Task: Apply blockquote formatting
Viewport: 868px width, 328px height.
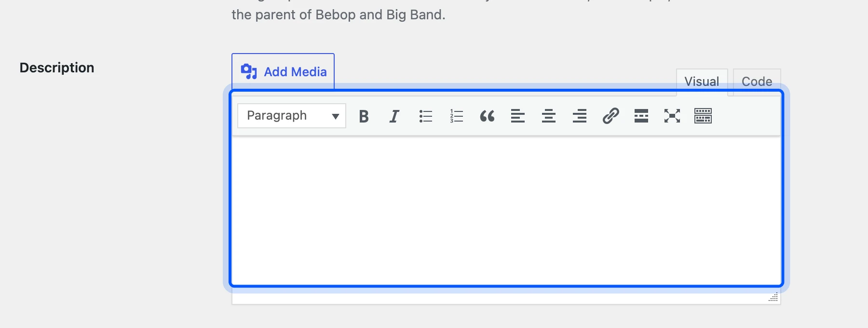Action: [487, 116]
